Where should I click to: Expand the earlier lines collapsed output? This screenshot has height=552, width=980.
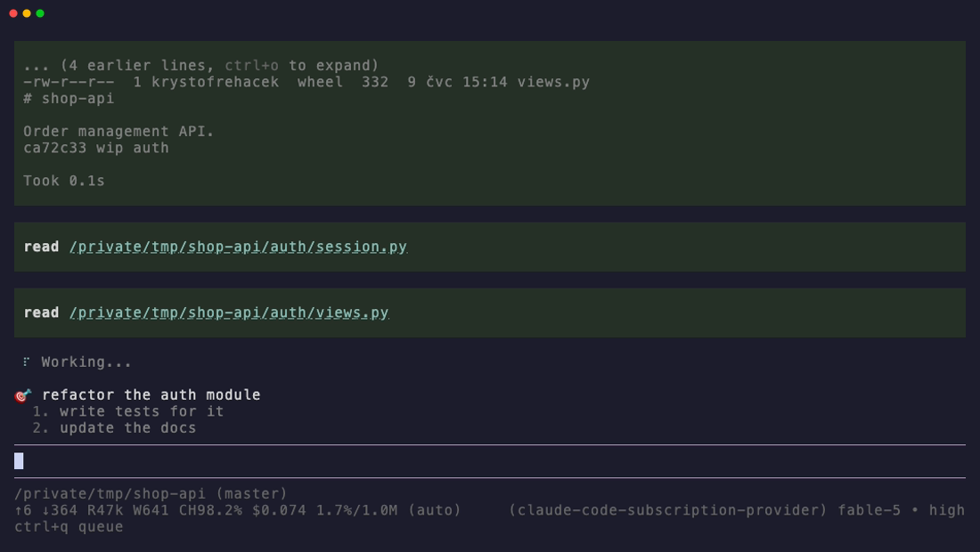click(201, 66)
